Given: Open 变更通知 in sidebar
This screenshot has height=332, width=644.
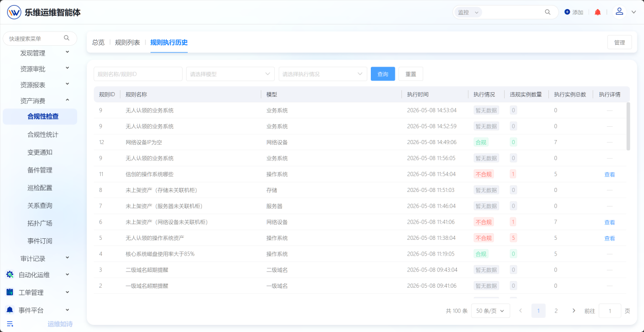Looking at the screenshot, I should 40,152.
